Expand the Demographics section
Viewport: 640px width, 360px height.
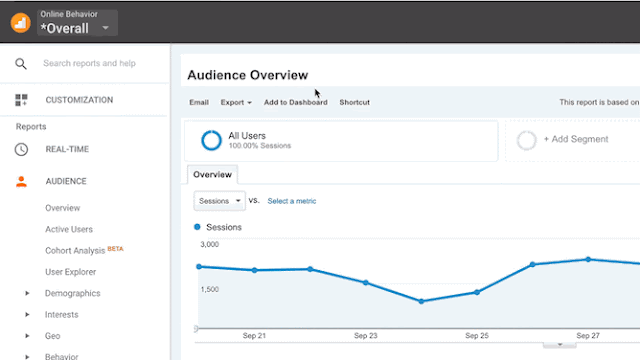[x=27, y=293]
